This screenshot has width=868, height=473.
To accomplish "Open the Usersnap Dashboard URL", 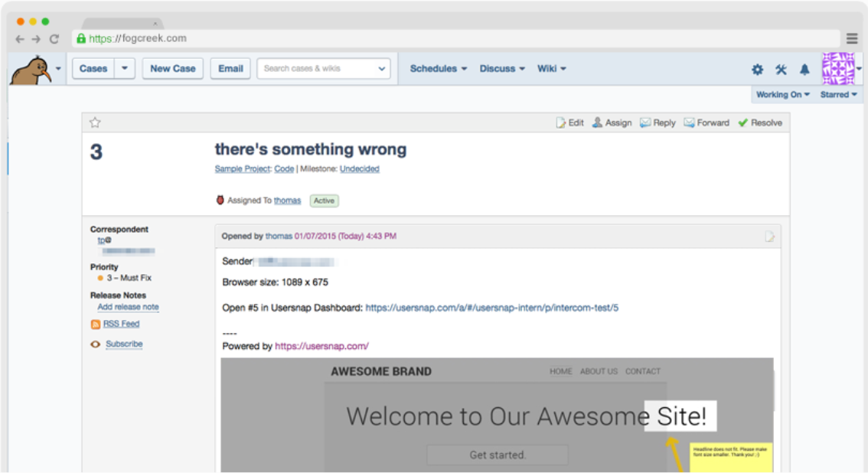I will point(491,308).
